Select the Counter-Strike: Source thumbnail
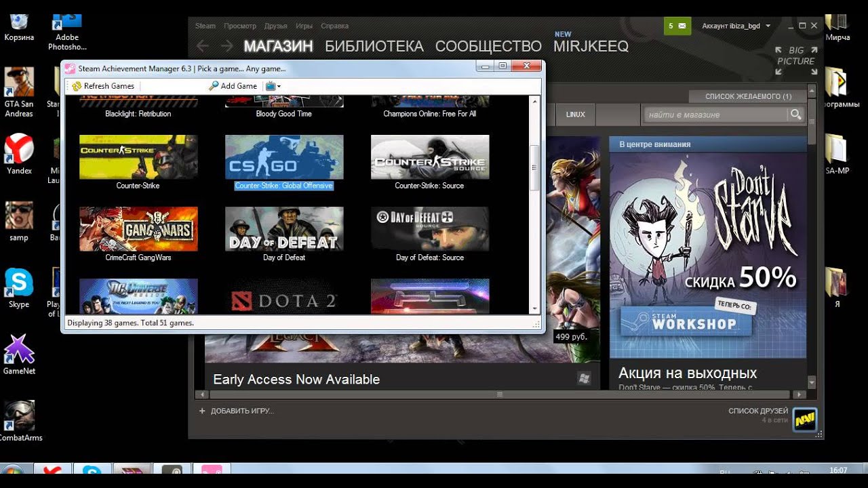The width and height of the screenshot is (868, 488). click(x=430, y=157)
